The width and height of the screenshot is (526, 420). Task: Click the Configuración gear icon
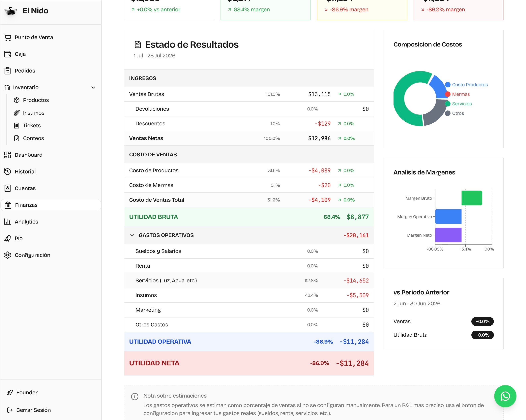pyautogui.click(x=8, y=255)
